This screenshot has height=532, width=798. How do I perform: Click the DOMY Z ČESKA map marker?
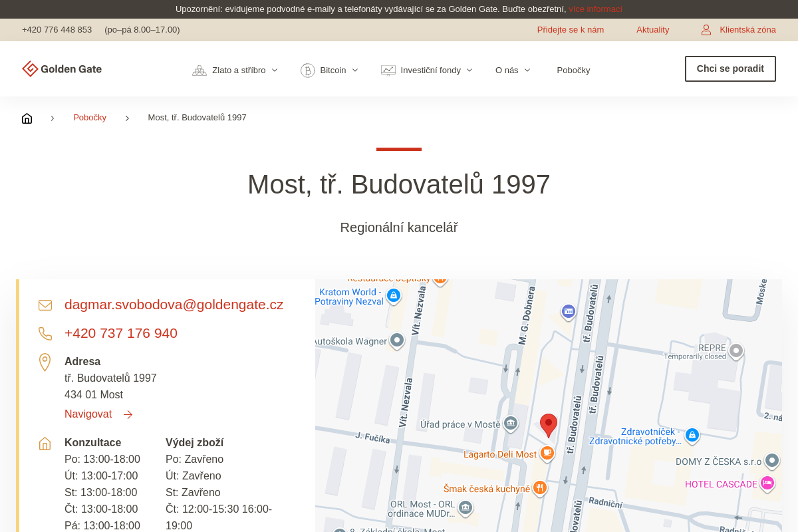pos(772,460)
